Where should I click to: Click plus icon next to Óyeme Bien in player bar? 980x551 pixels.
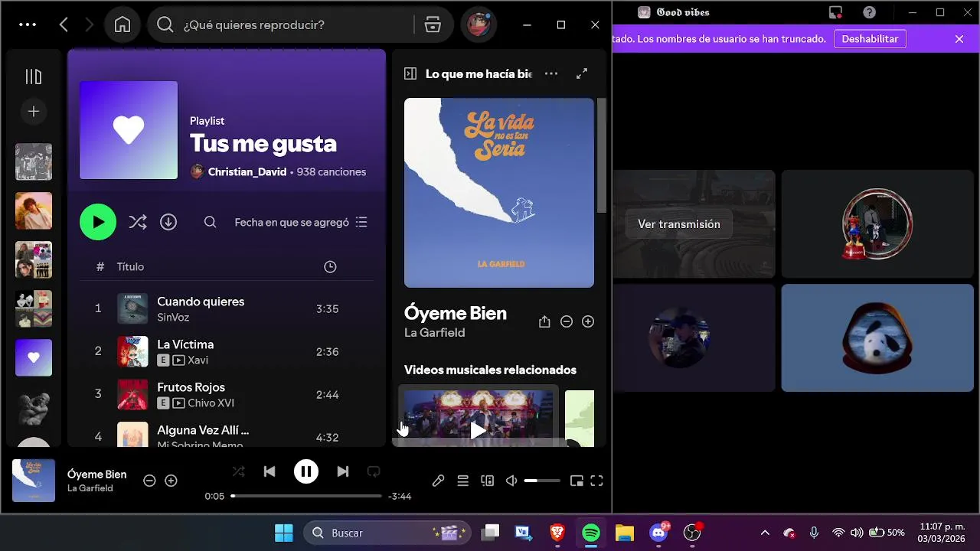point(171,481)
